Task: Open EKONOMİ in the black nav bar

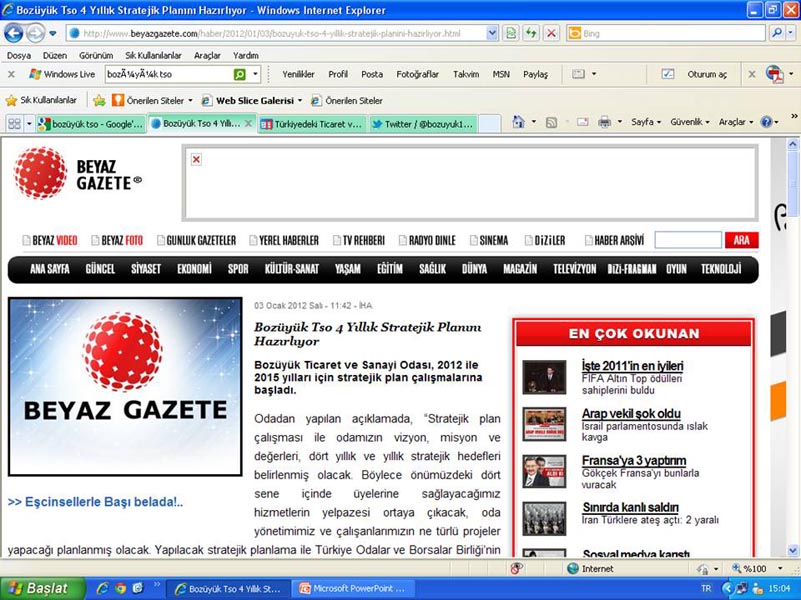Action: (x=194, y=269)
